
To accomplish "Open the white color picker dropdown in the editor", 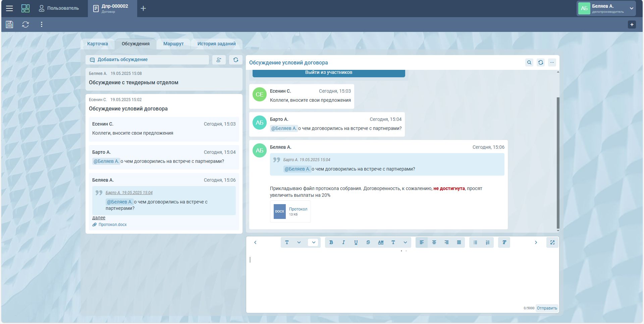I will click(313, 242).
